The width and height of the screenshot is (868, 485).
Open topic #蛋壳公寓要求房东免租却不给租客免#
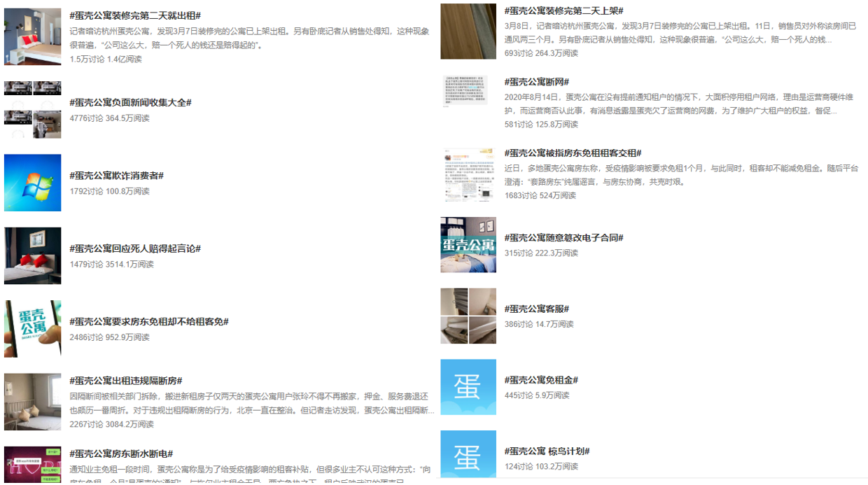149,322
